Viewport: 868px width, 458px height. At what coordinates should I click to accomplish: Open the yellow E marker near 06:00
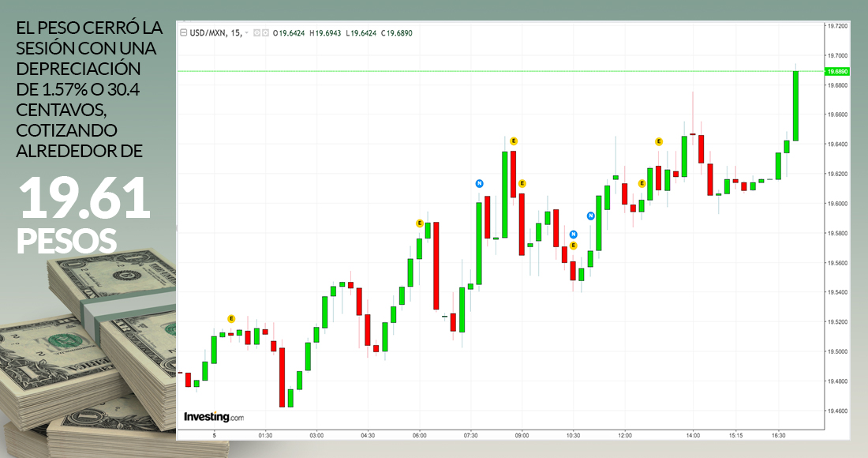[x=420, y=223]
